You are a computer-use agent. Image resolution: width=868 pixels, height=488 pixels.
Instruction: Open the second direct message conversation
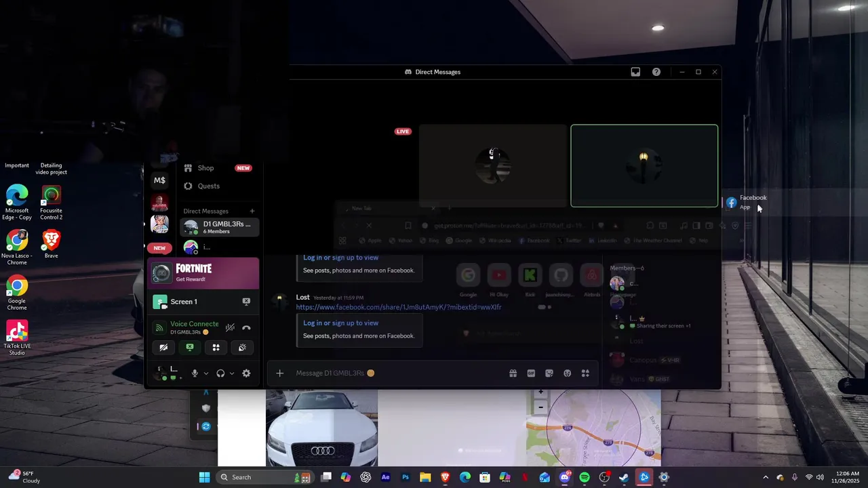(220, 247)
